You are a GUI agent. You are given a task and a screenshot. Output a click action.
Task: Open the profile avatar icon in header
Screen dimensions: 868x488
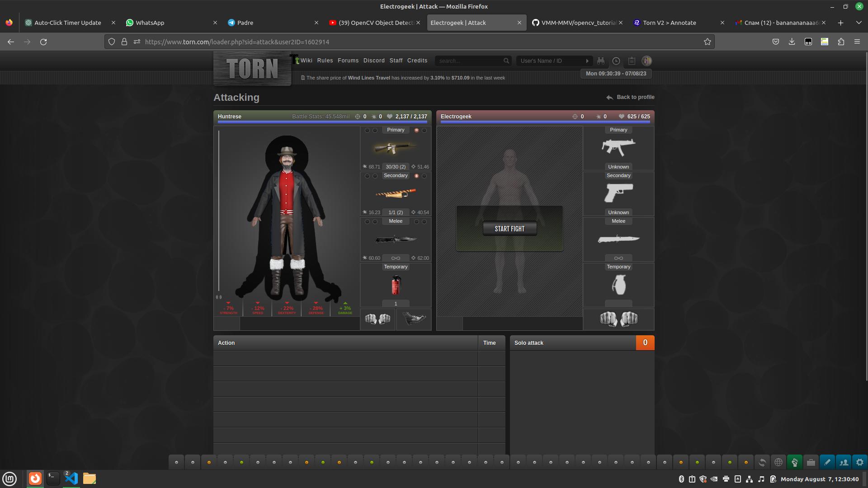coord(647,61)
